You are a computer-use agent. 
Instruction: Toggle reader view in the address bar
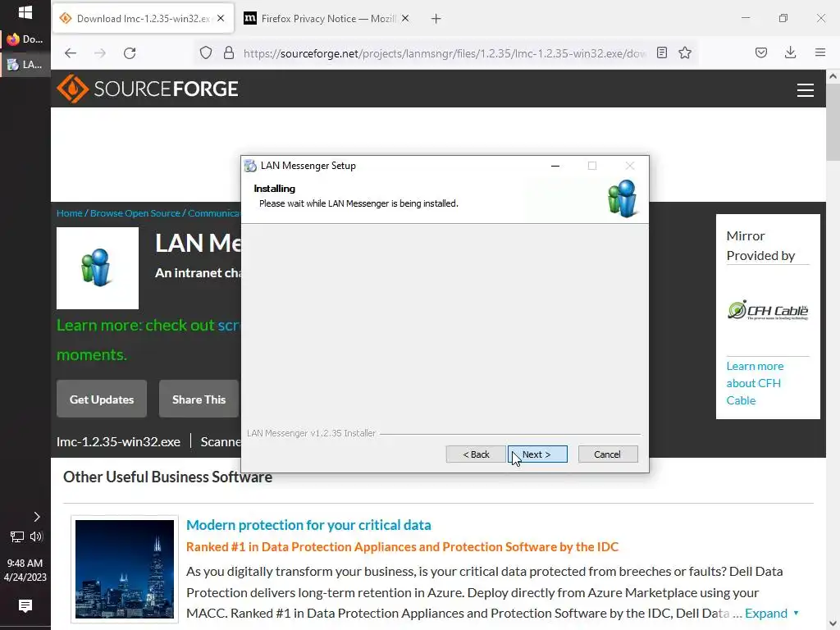662,52
